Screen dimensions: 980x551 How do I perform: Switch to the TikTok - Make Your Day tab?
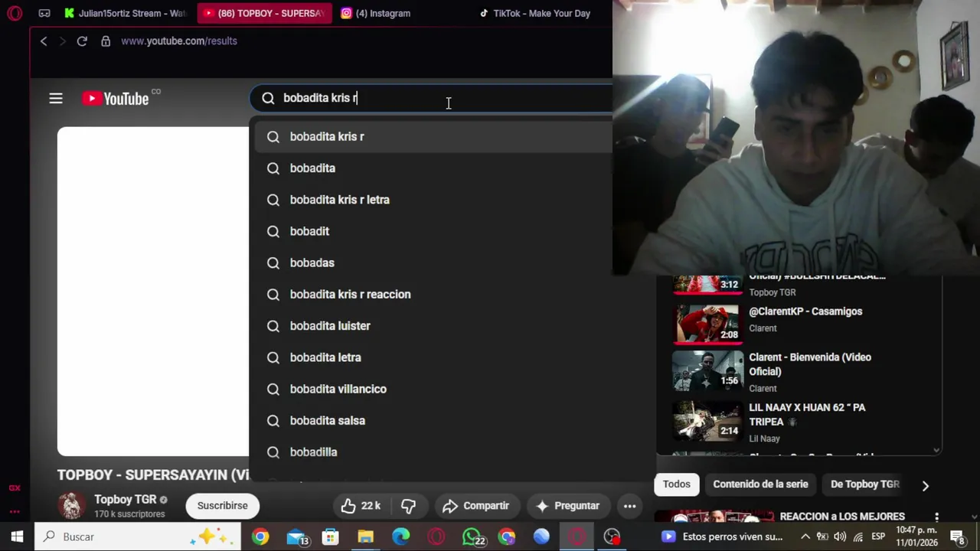tap(534, 13)
